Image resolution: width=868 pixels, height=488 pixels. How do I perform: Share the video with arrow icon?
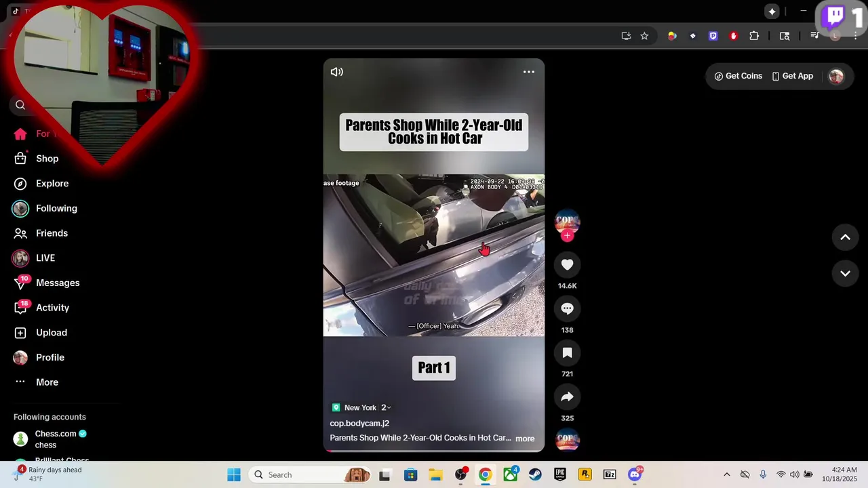pos(568,397)
